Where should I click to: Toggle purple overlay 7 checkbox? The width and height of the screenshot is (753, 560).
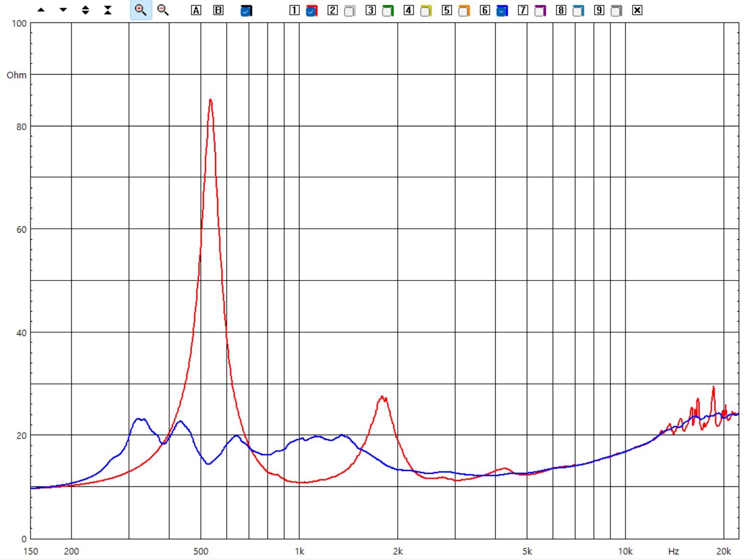[540, 11]
